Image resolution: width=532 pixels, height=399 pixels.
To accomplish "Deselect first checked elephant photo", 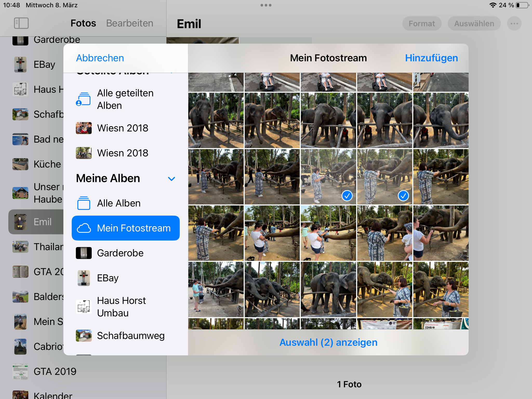I will pyautogui.click(x=328, y=177).
